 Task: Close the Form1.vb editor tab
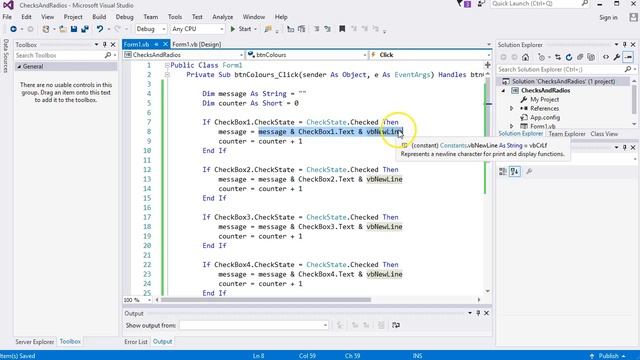(165, 44)
